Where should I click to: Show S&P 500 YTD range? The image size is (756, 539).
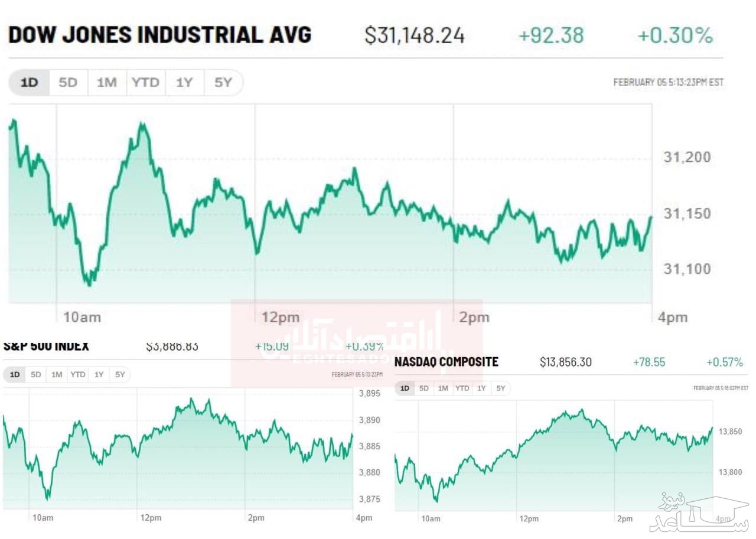77,374
